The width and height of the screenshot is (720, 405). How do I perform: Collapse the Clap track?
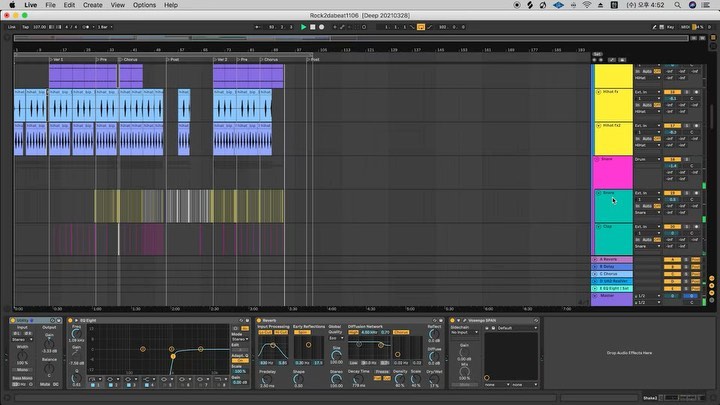599,226
